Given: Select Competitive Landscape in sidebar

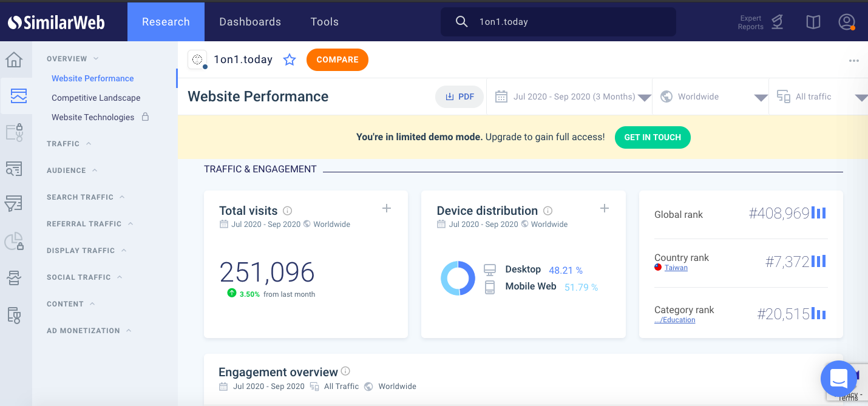Looking at the screenshot, I should 96,98.
